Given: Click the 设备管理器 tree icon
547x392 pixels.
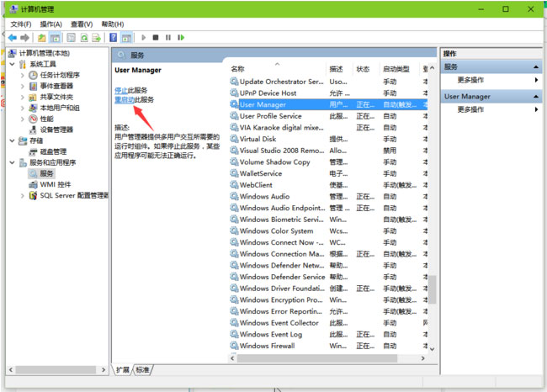Looking at the screenshot, I should tap(33, 130).
